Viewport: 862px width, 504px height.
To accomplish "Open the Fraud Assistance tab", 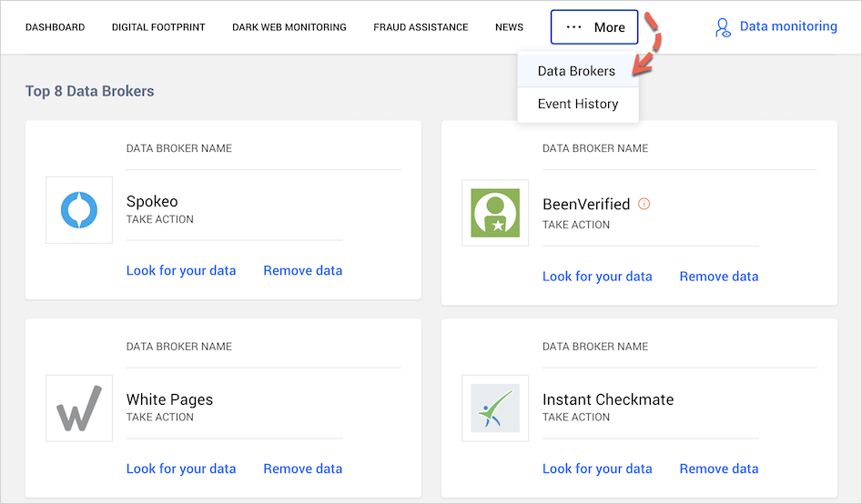I will tap(421, 27).
